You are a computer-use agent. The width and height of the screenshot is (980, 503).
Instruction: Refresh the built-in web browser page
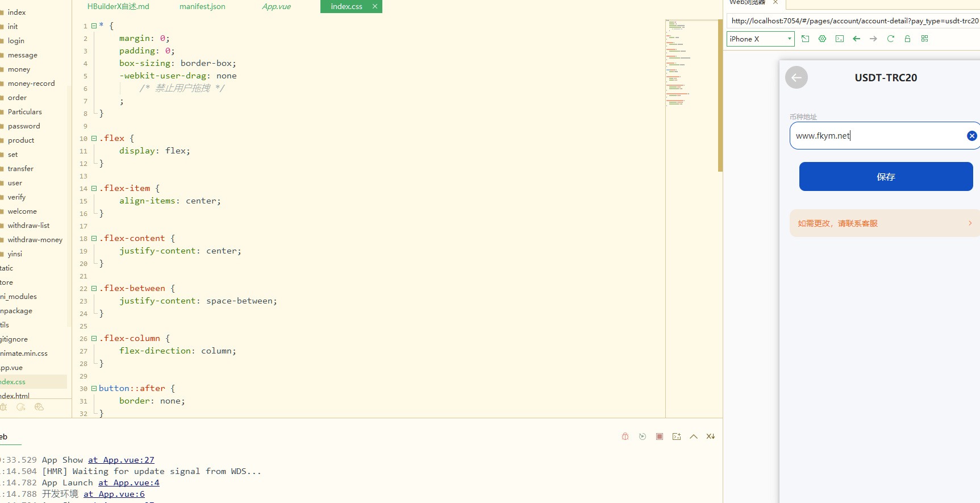[890, 39]
